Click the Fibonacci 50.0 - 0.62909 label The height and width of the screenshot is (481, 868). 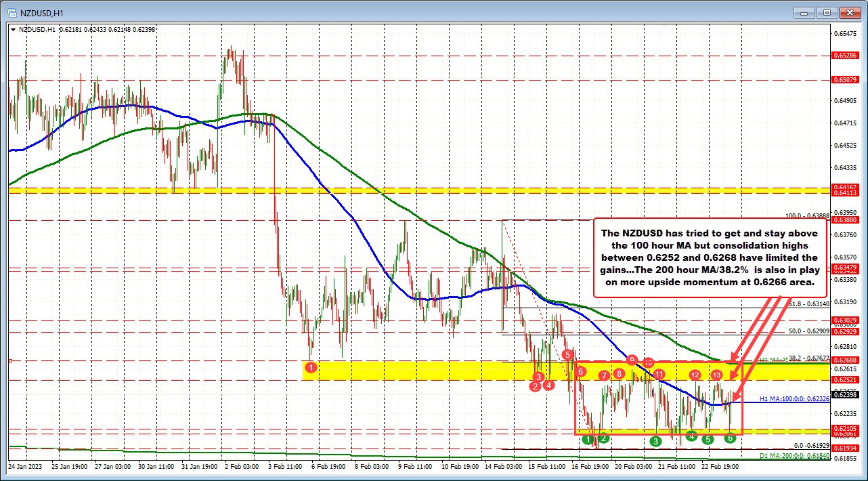809,331
